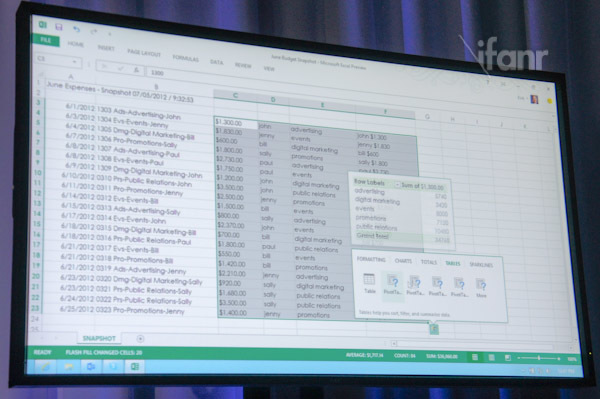Image resolution: width=600 pixels, height=399 pixels.
Task: Expand the Name Box dropdown arrow
Action: 75,62
